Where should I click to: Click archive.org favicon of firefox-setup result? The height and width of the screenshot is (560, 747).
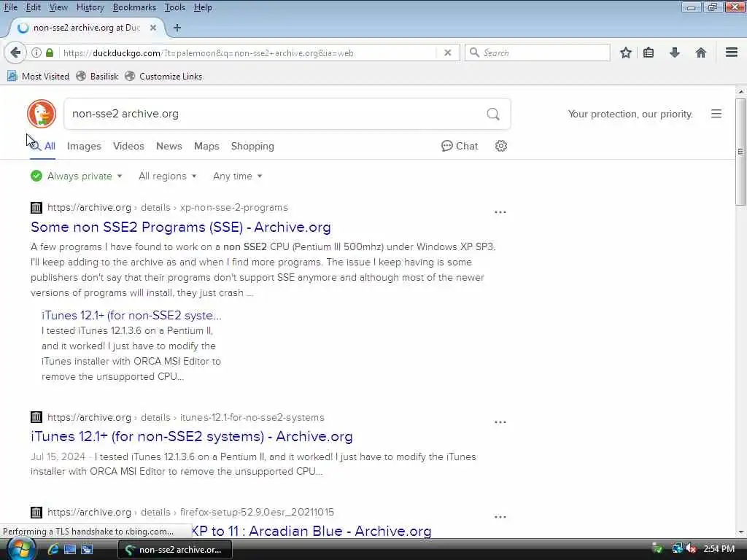pyautogui.click(x=36, y=513)
